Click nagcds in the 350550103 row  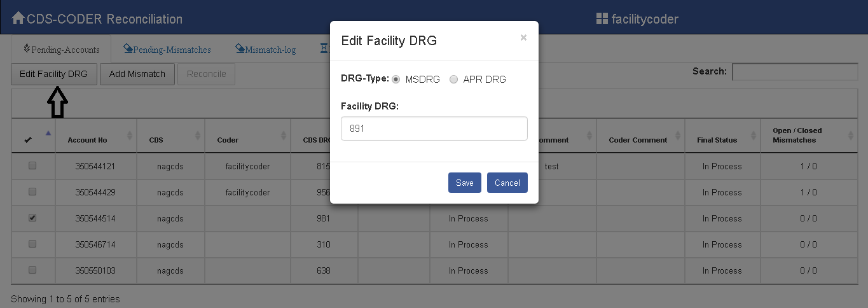click(171, 270)
